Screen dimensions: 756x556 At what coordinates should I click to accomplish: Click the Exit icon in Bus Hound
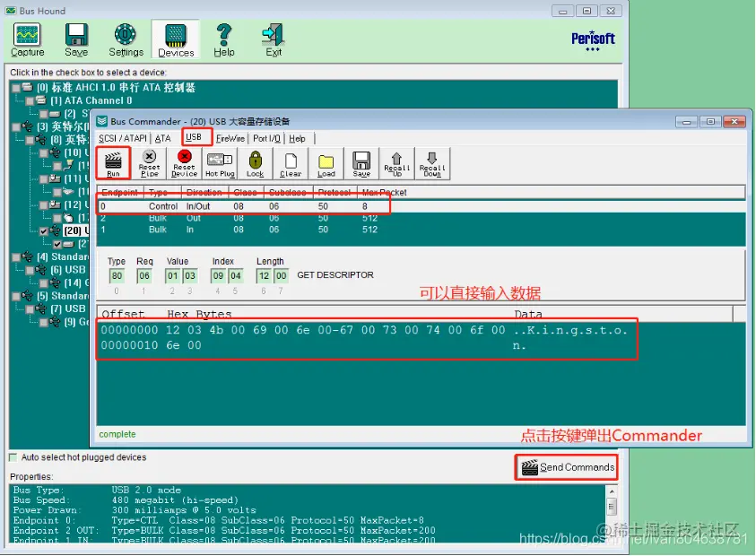pos(274,40)
